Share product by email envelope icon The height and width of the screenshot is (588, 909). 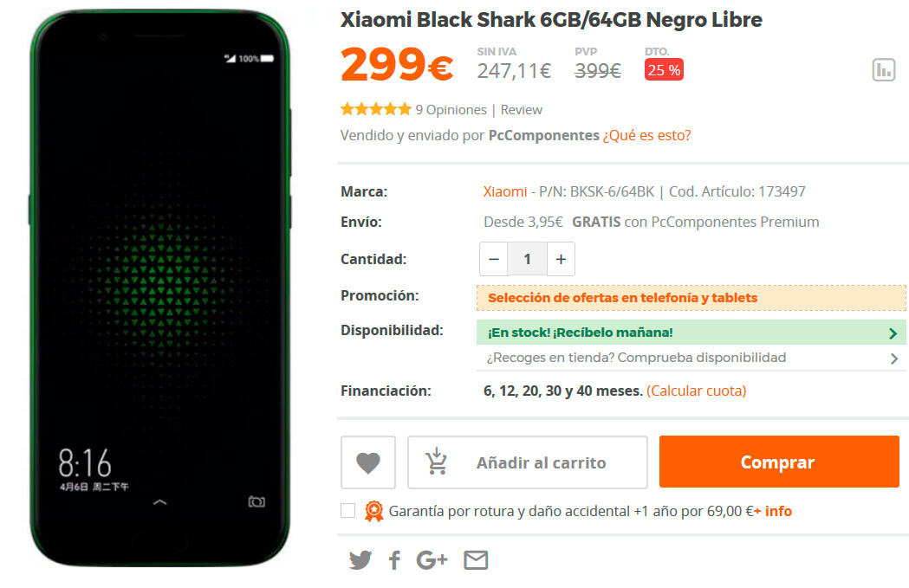point(476,560)
